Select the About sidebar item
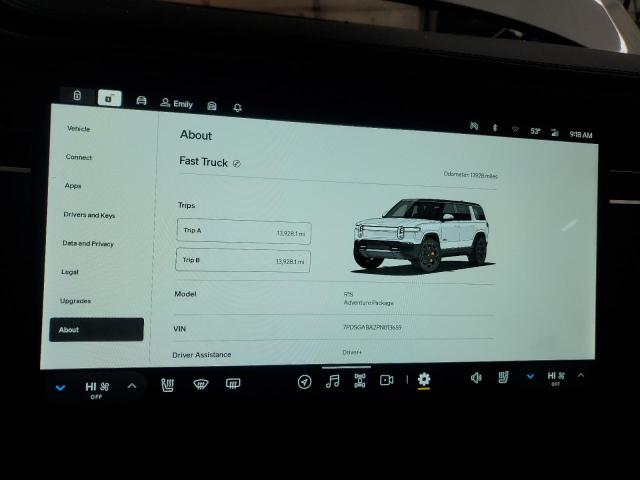The height and width of the screenshot is (480, 640). click(96, 329)
